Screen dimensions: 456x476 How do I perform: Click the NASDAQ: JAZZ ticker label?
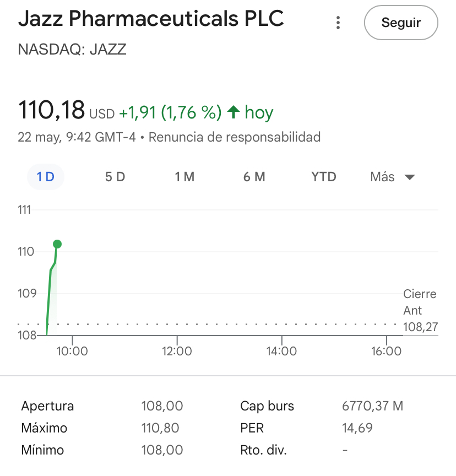click(72, 50)
